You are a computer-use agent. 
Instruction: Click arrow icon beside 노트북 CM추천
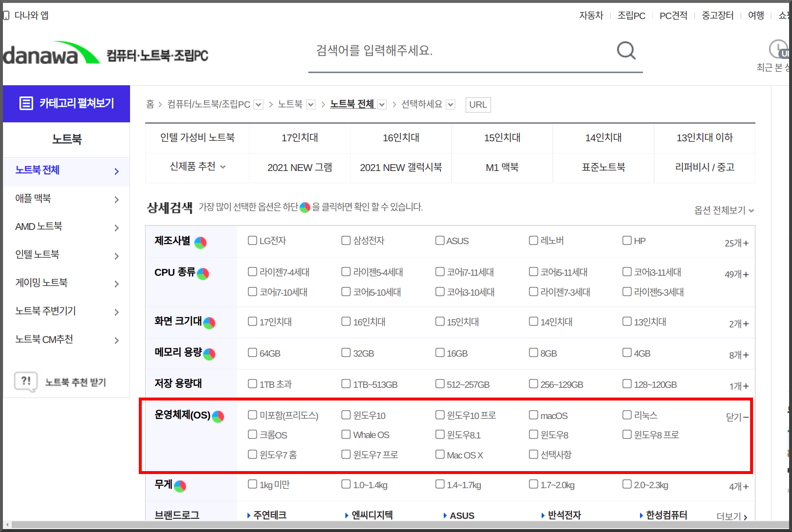116,340
